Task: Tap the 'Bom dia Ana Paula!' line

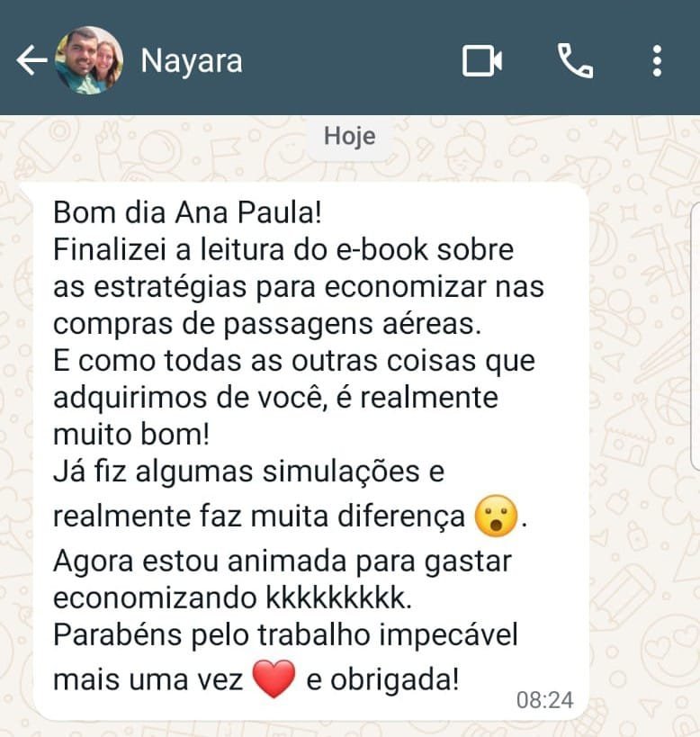Action: coord(187,213)
